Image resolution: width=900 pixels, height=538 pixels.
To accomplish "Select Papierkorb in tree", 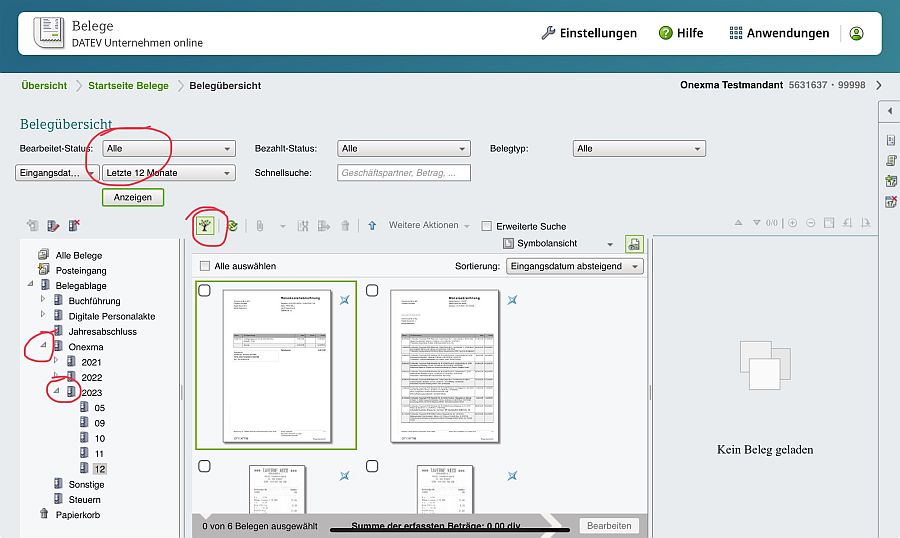I will (x=77, y=515).
